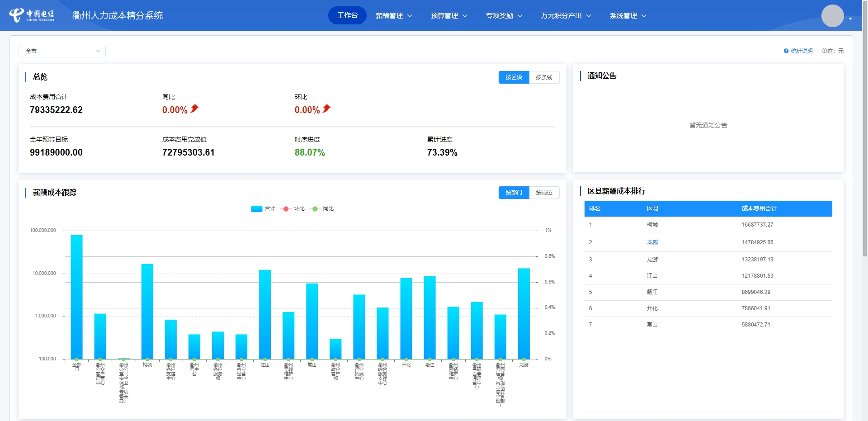Select the 开化 ranking row
Viewport: 868px width, 421px height.
(708, 308)
